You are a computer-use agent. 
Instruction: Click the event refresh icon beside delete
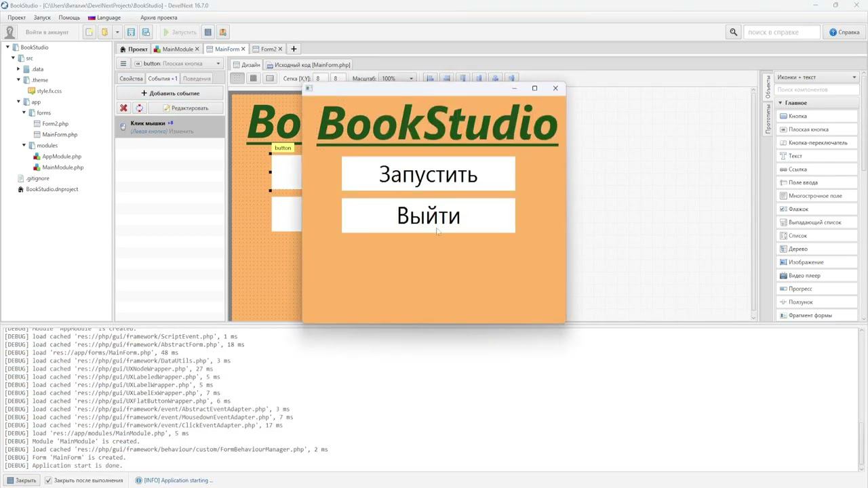pos(139,108)
